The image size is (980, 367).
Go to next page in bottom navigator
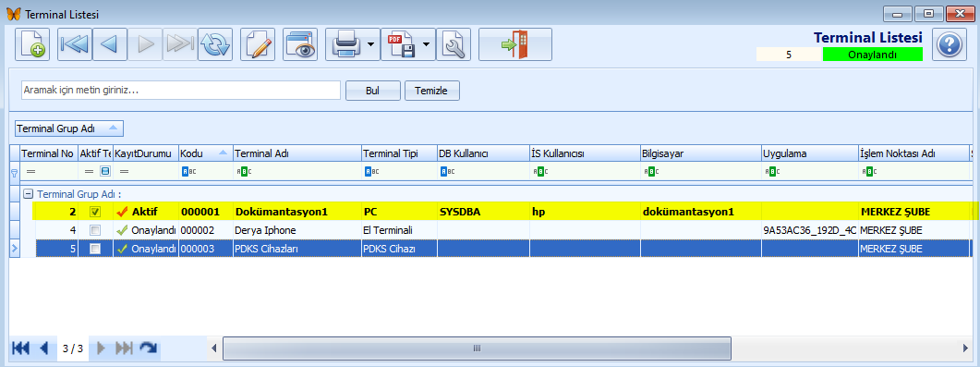[101, 349]
